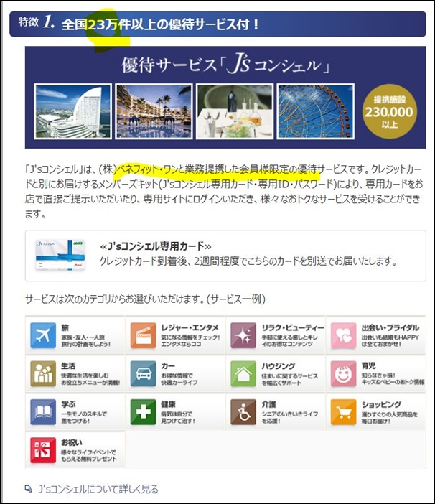Click the 出会い・ブライダル category title

tap(390, 327)
